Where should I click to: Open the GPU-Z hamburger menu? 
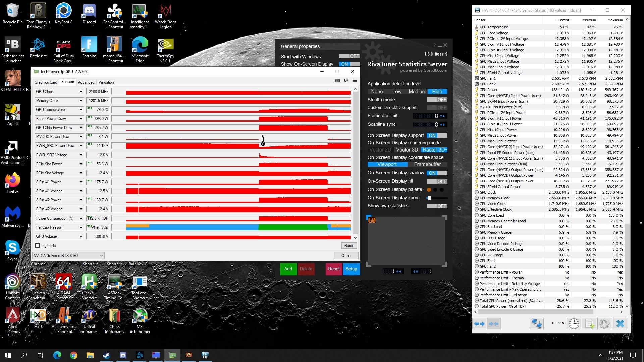(x=355, y=80)
